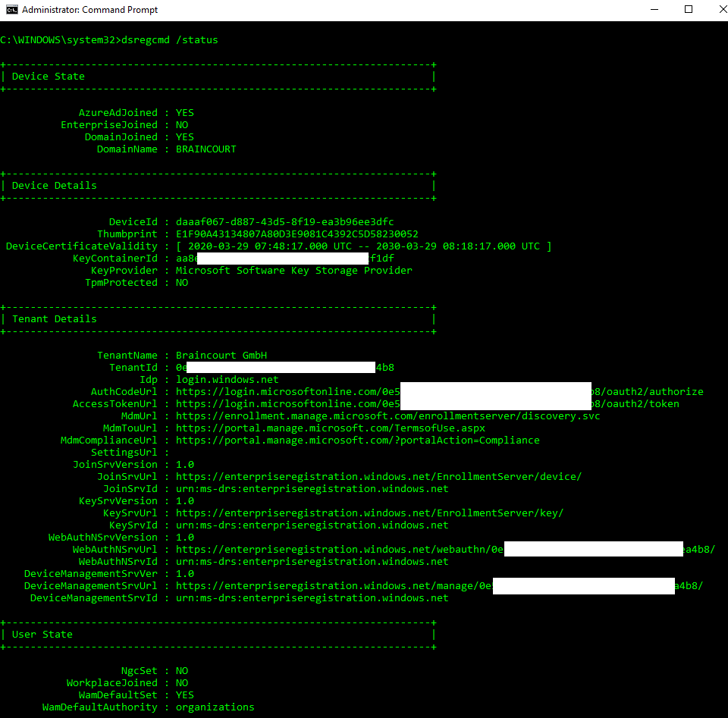Click the Command Prompt system menu icon
The height and width of the screenshot is (718, 728).
tap(11, 10)
